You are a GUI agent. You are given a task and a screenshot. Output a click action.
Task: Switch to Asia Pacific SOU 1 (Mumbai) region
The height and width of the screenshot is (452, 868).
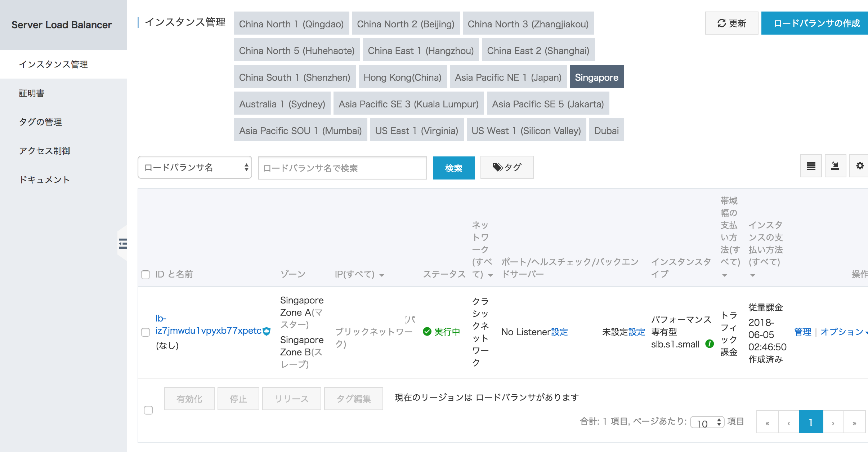(x=300, y=130)
